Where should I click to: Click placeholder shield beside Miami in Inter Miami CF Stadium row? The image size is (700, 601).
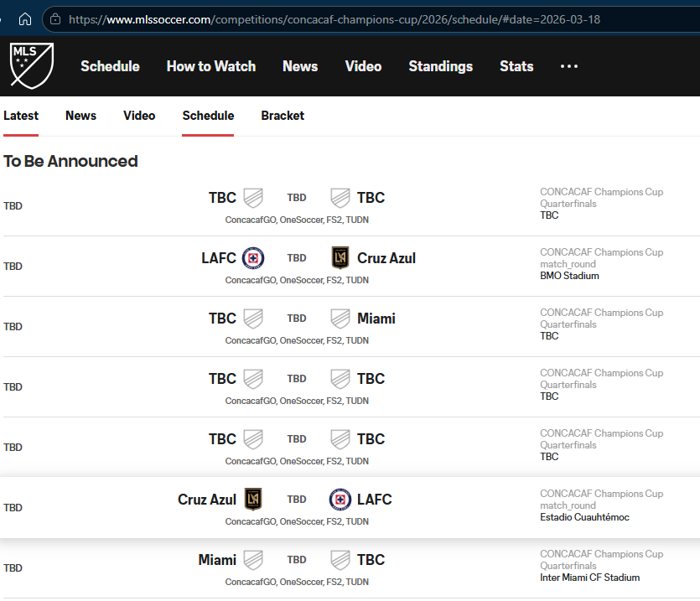(x=253, y=559)
